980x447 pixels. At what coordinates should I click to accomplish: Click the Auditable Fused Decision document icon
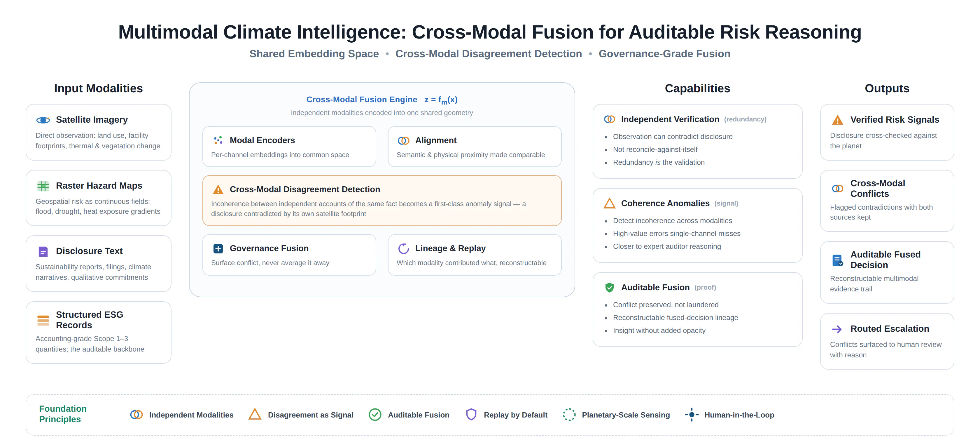tap(837, 260)
